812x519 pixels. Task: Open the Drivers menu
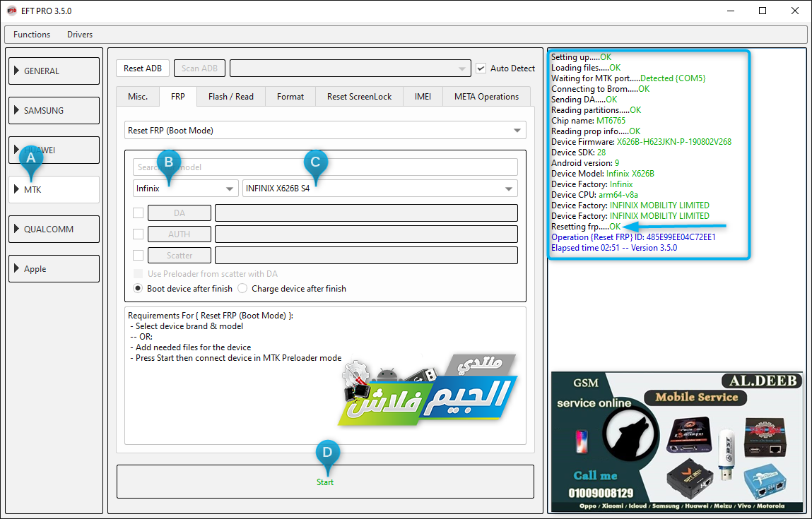click(80, 35)
